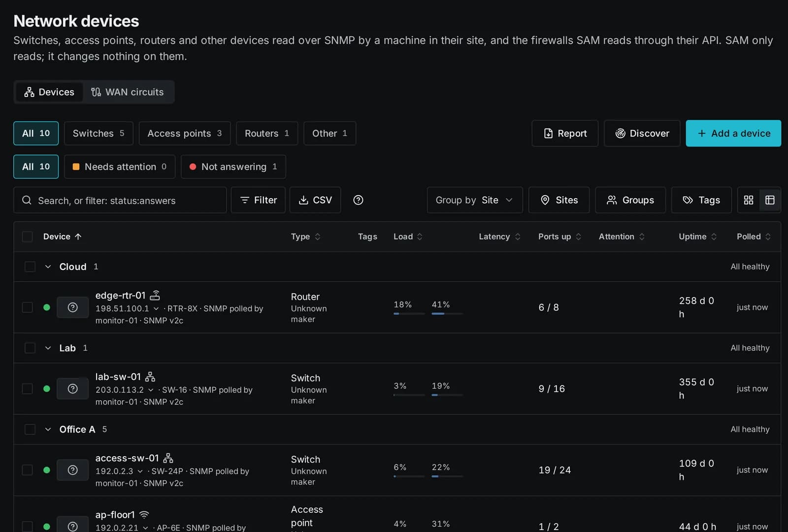
Task: Open the Discover button
Action: click(642, 133)
